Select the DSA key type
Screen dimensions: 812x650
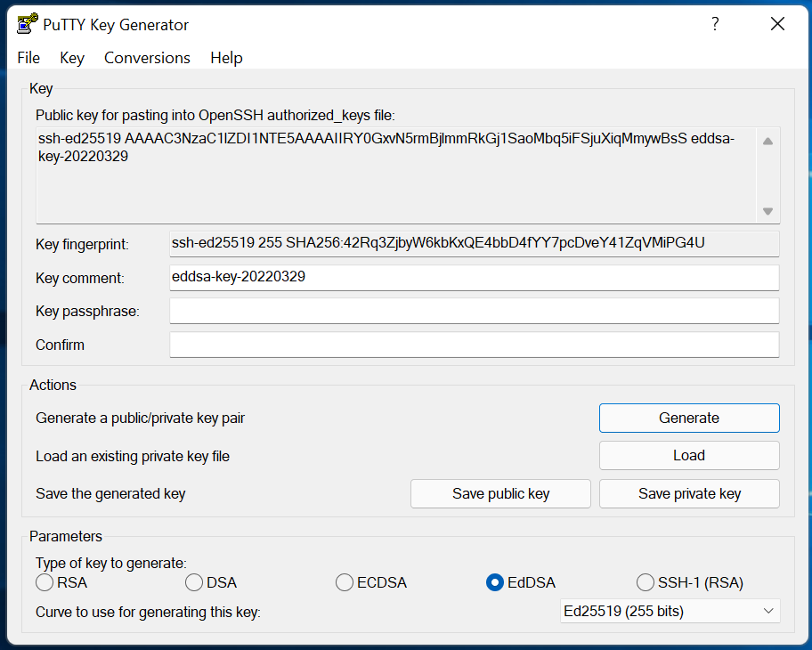point(193,582)
